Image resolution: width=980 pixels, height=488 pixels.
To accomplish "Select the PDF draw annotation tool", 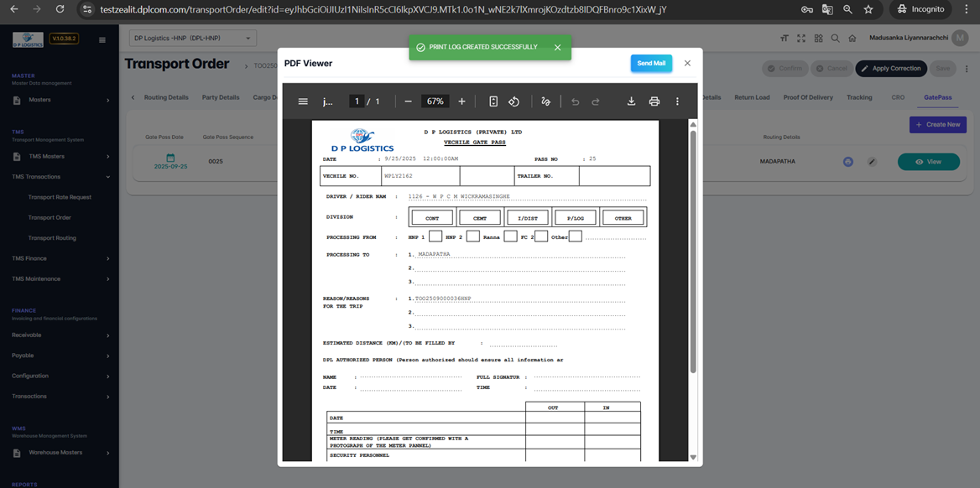I will click(545, 101).
